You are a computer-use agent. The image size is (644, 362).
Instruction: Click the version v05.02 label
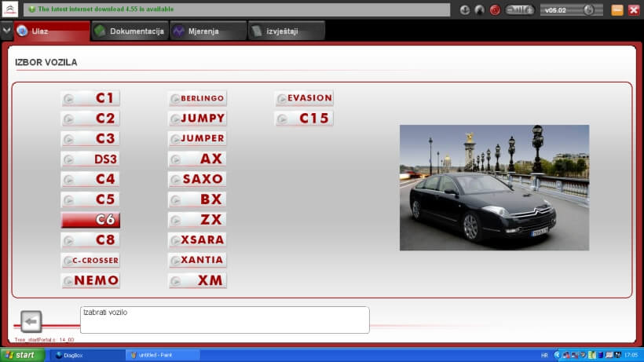555,10
